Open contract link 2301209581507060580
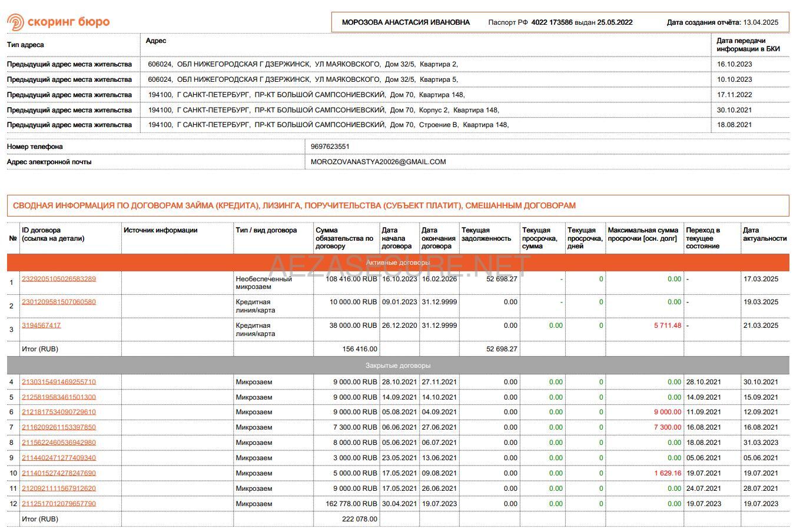Viewport: 800px width, 532px height. pos(59,302)
